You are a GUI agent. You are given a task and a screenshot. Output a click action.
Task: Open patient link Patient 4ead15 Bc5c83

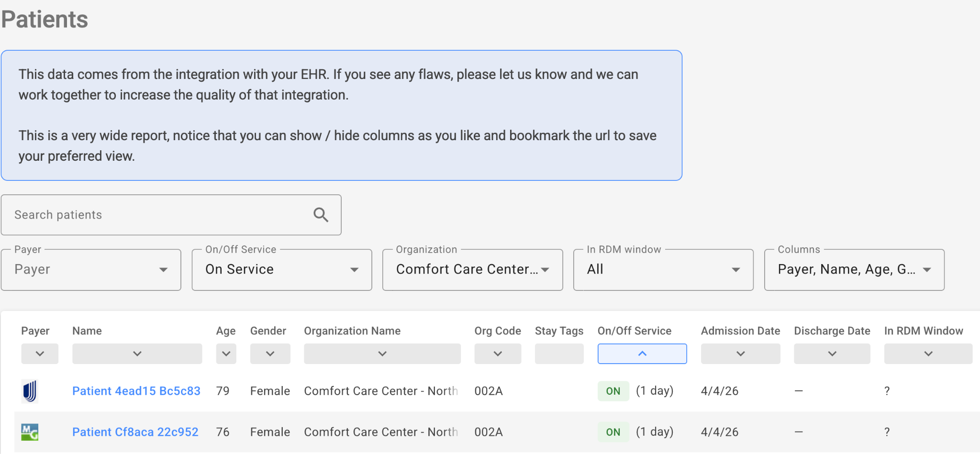tap(136, 391)
